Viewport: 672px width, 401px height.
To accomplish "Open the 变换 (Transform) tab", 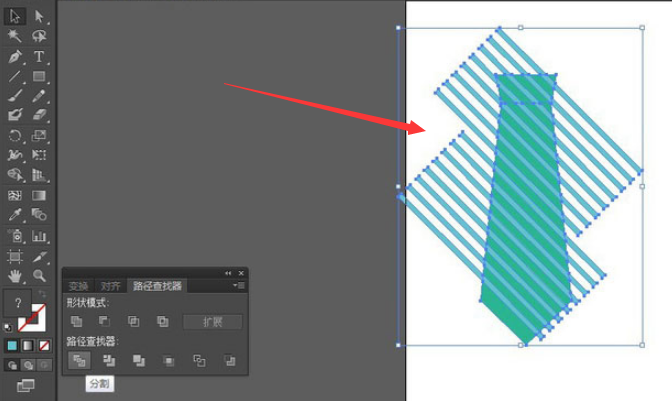I will click(78, 286).
